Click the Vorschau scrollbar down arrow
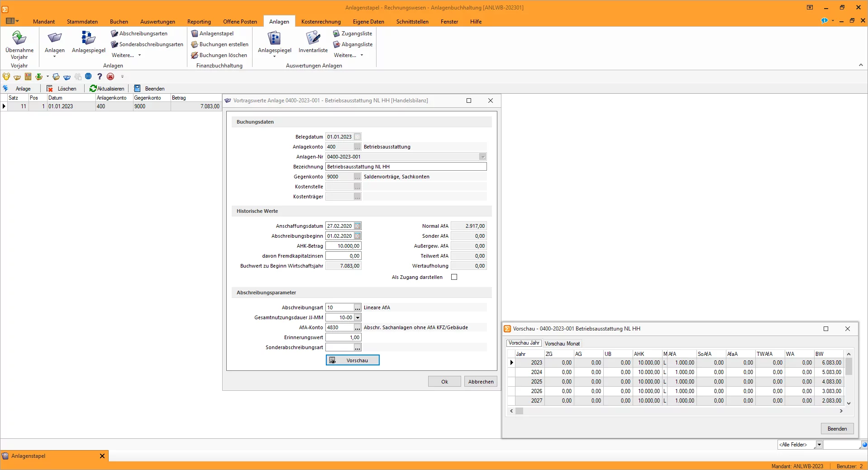The image size is (868, 470). (x=849, y=403)
